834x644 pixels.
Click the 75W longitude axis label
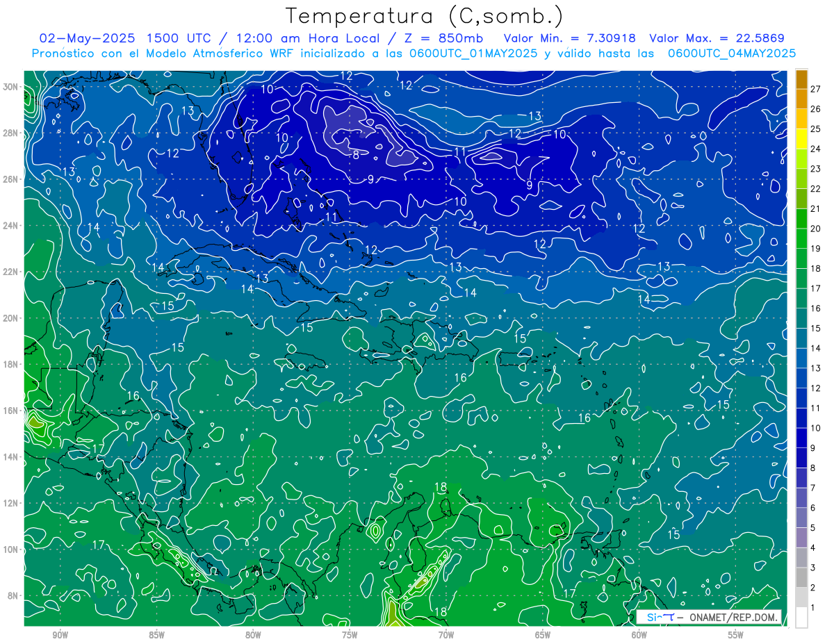pyautogui.click(x=350, y=635)
